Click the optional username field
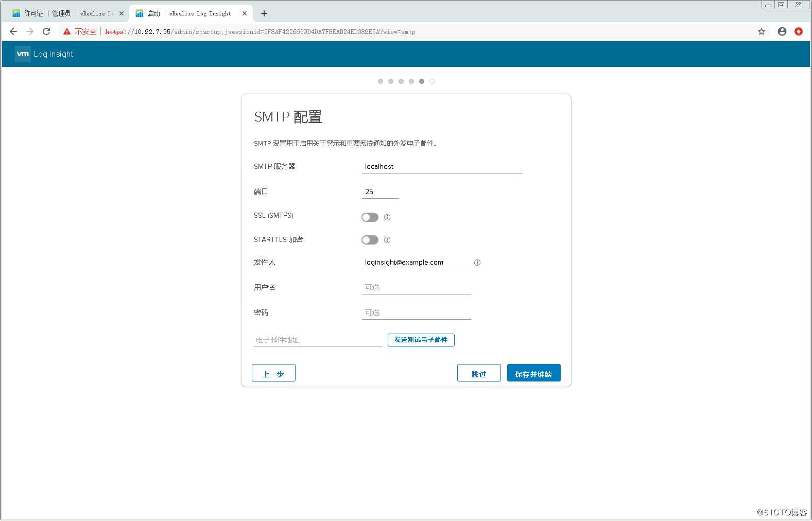Screen dimensions: 812x521 [416, 288]
